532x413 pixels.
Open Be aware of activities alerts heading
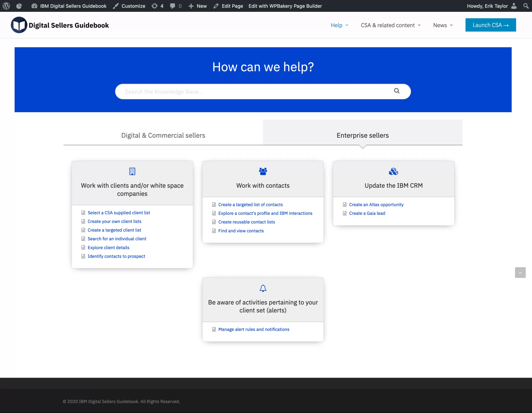click(263, 306)
